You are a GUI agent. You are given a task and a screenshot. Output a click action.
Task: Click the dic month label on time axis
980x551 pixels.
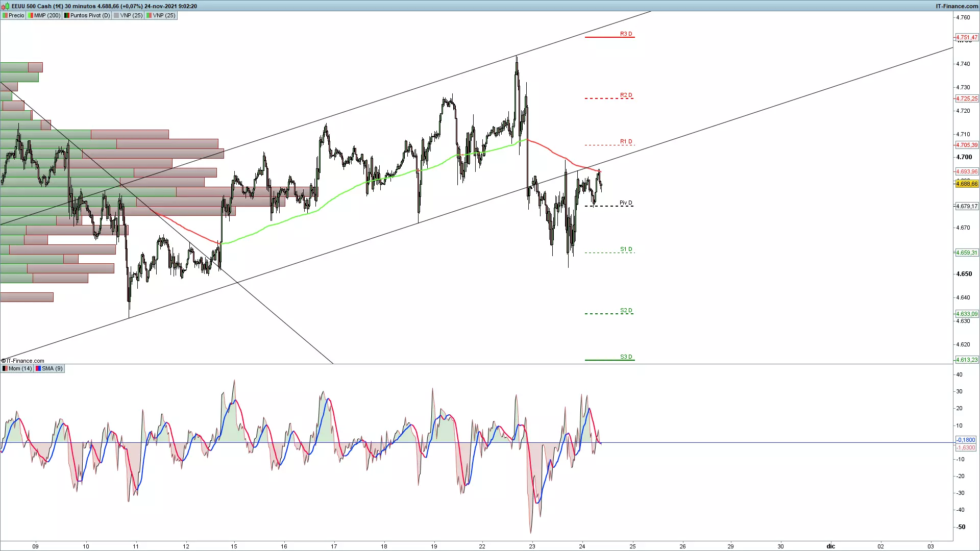831,546
